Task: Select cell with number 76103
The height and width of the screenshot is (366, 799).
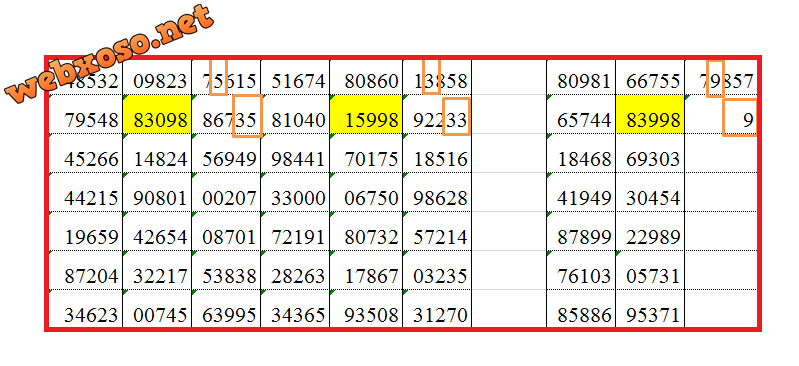Action: coord(581,270)
